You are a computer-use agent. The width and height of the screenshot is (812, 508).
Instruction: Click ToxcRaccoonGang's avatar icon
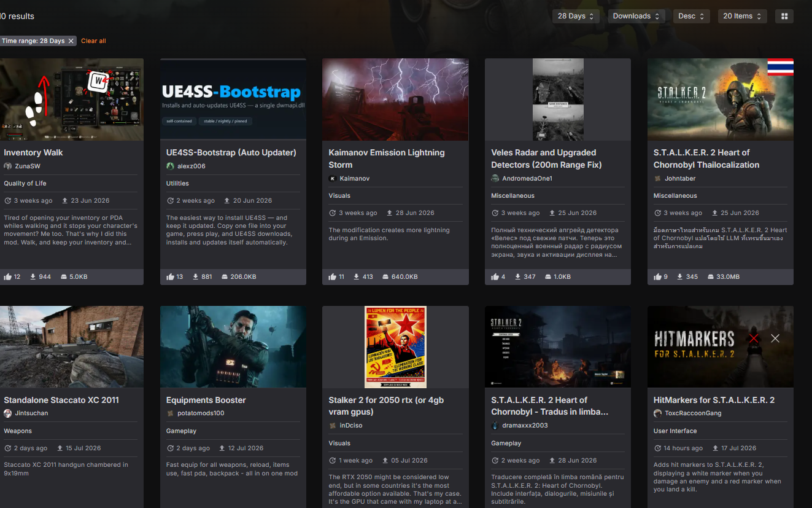[x=658, y=413]
